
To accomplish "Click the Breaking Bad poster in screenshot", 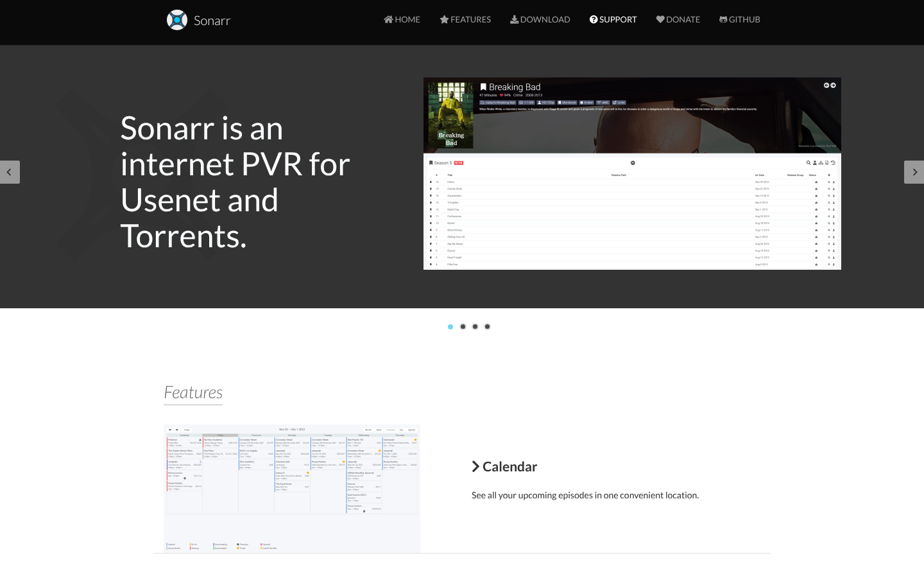I will (451, 116).
